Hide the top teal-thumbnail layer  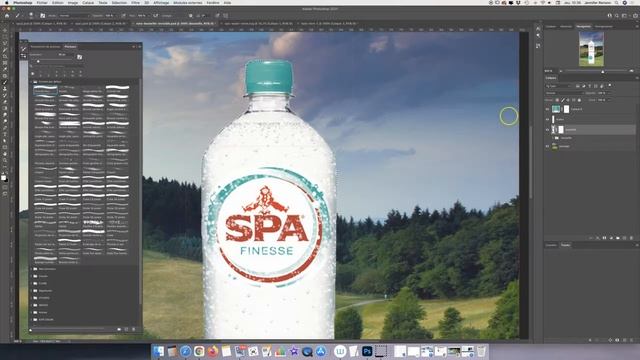coord(547,109)
